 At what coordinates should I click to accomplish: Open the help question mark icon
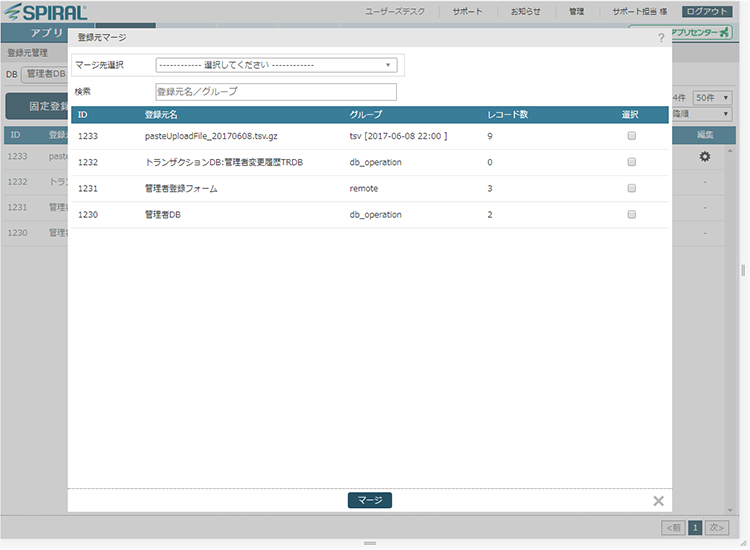click(x=661, y=38)
